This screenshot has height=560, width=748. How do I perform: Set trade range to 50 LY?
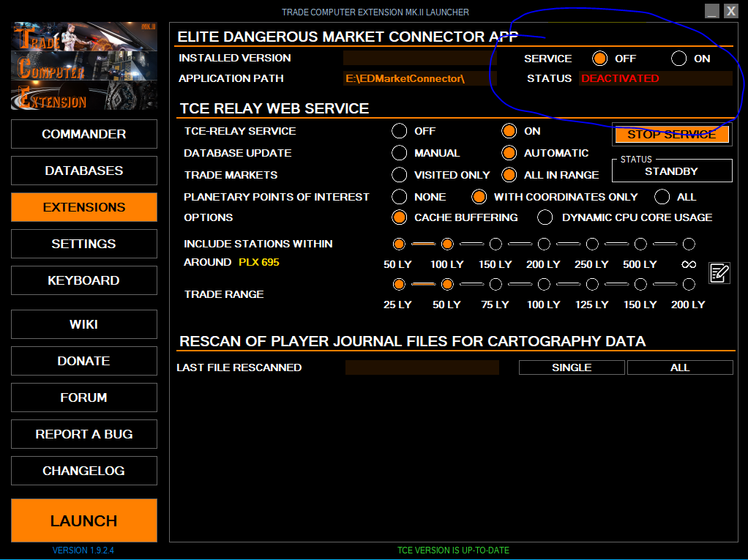pyautogui.click(x=447, y=284)
